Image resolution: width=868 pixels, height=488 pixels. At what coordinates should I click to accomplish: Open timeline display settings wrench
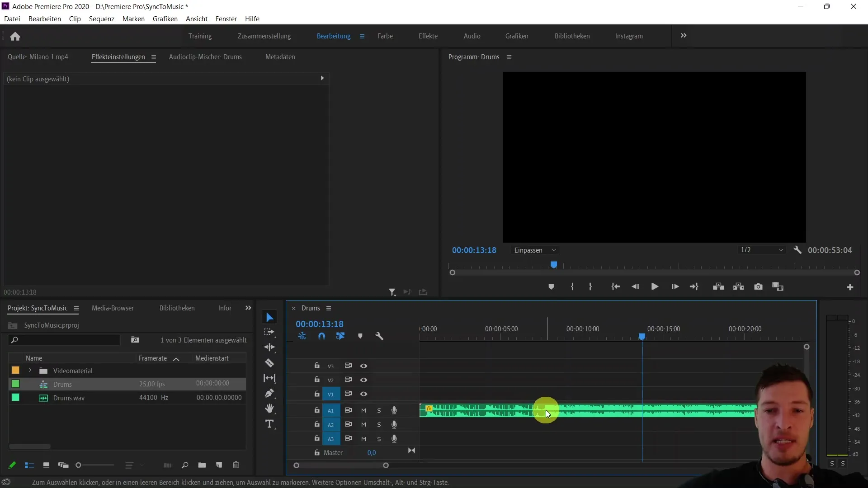379,336
